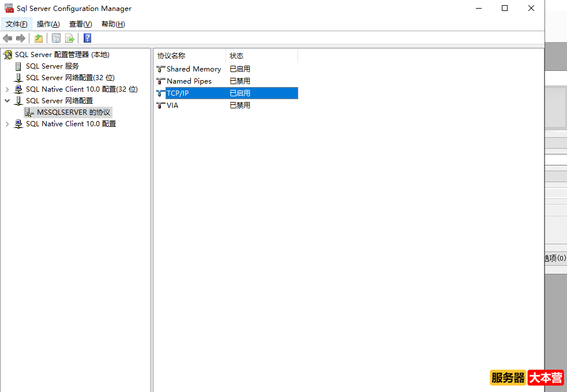Click the Shared Memory protocol icon
Viewport: 567px width, 392px height.
pyautogui.click(x=159, y=69)
